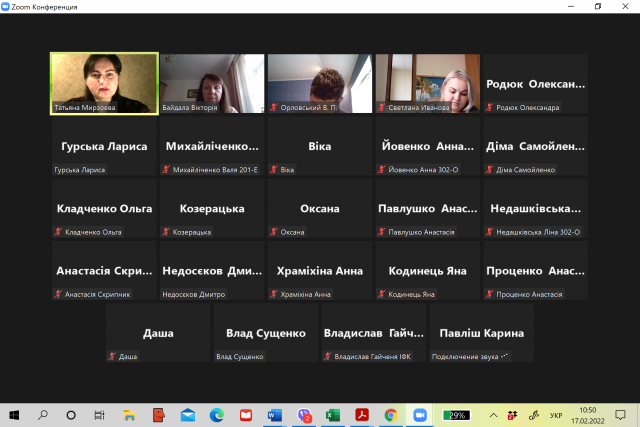
Task: Click muted mic icon beside Оксана label
Action: tap(274, 232)
